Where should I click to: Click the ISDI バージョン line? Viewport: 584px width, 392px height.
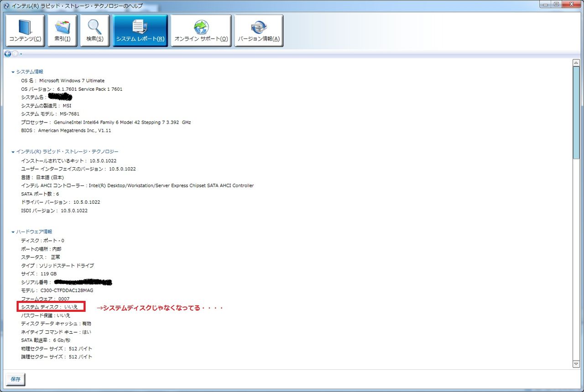click(54, 211)
